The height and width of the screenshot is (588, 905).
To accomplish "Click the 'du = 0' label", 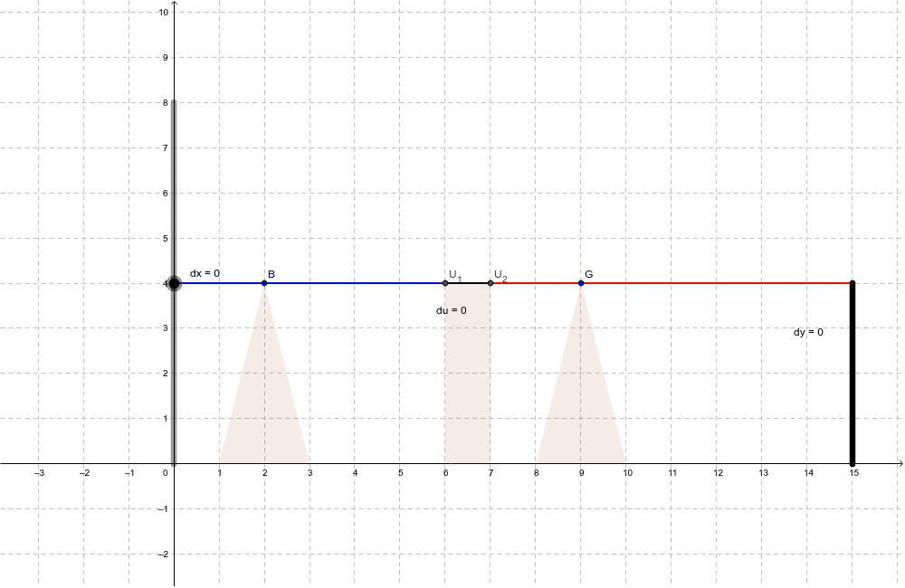I will tap(452, 310).
